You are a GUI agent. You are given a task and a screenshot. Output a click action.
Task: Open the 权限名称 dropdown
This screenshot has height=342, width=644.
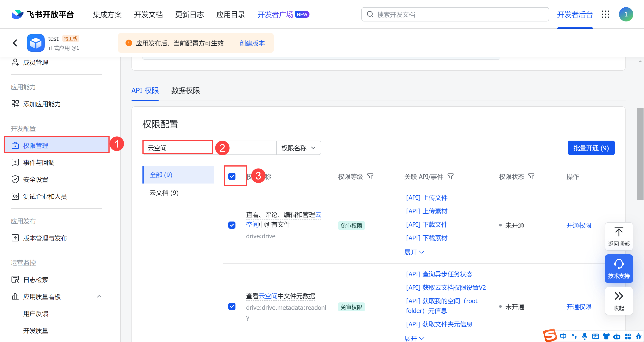point(299,148)
